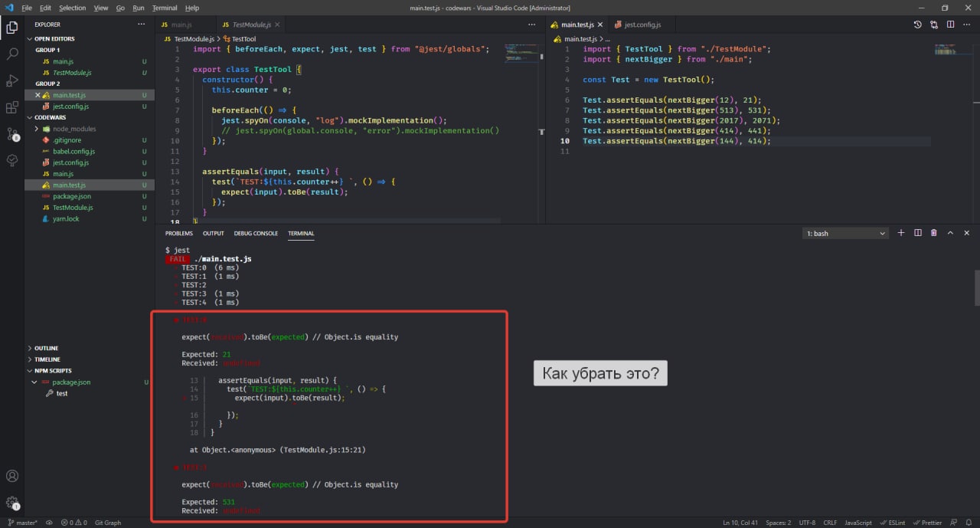Switch to the Debug Console tab
The width and height of the screenshot is (980, 528).
coord(256,233)
